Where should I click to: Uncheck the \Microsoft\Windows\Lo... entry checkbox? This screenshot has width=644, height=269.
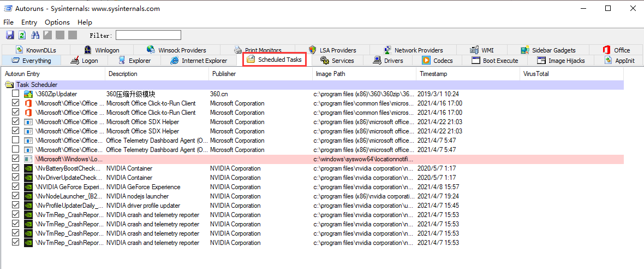(16, 159)
